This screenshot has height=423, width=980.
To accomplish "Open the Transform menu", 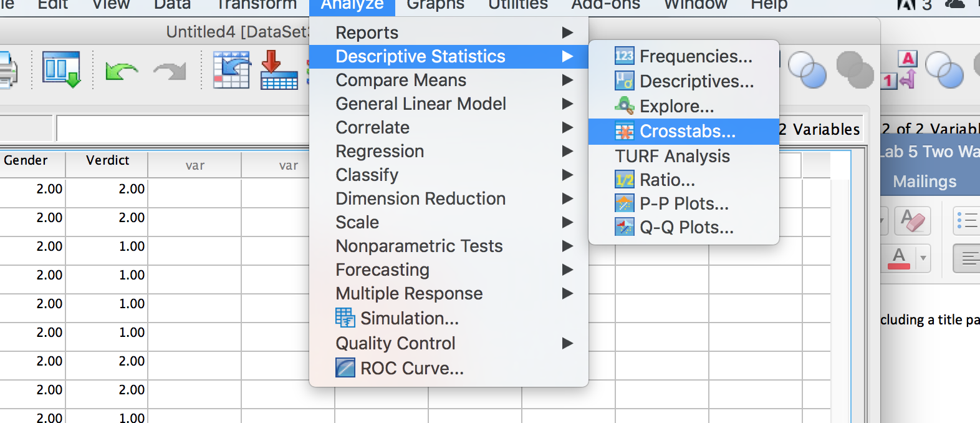I will coord(256,6).
